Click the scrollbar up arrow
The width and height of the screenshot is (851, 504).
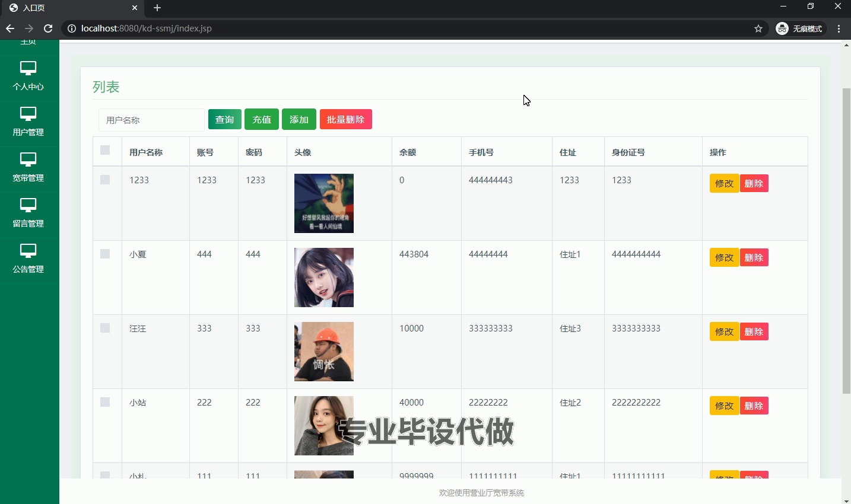(846, 45)
